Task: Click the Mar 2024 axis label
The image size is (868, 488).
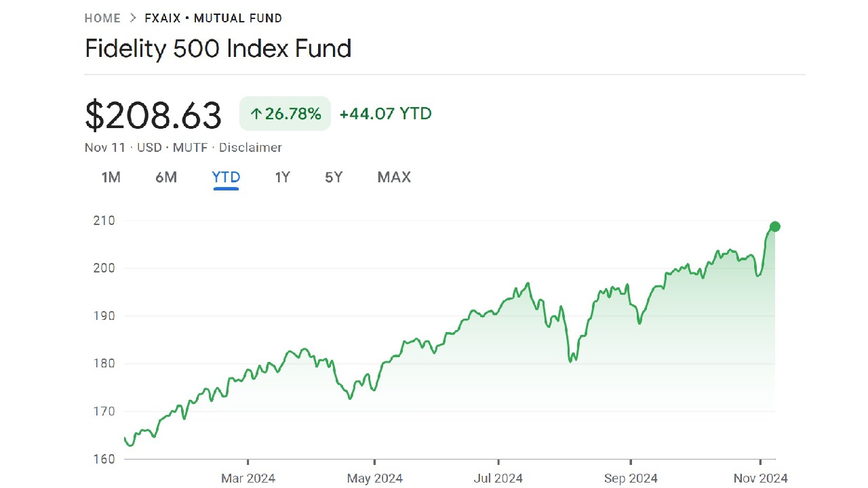Action: pyautogui.click(x=248, y=479)
